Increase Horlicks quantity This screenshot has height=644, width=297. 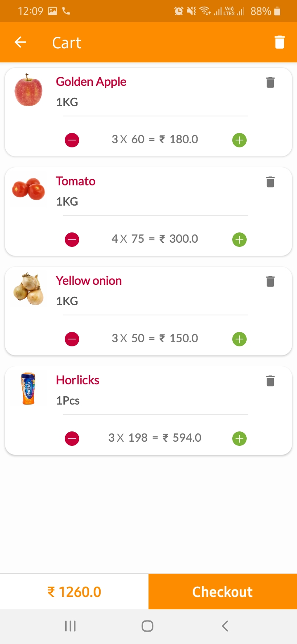pyautogui.click(x=239, y=438)
